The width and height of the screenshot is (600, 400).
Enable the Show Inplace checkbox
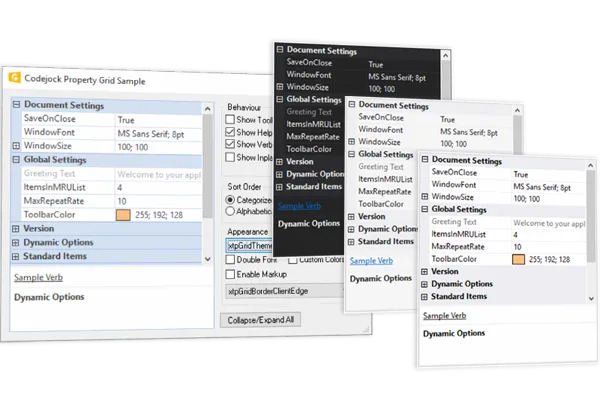coord(230,157)
